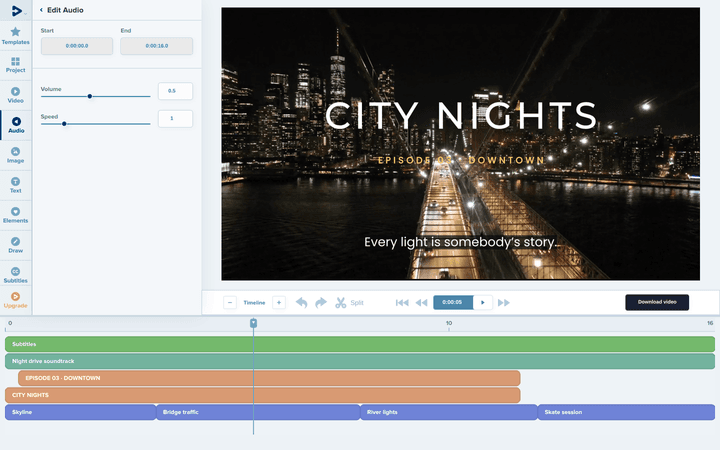Skip to the start of video

point(402,303)
